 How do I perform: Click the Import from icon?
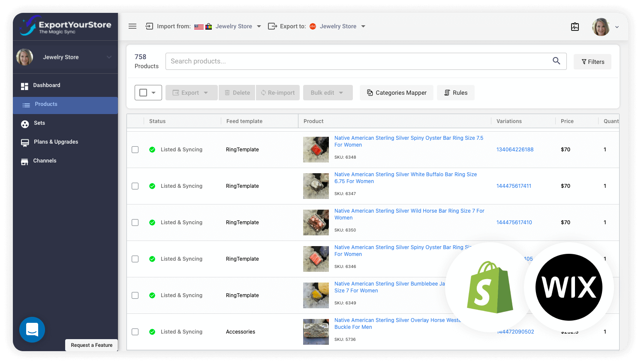point(149,26)
